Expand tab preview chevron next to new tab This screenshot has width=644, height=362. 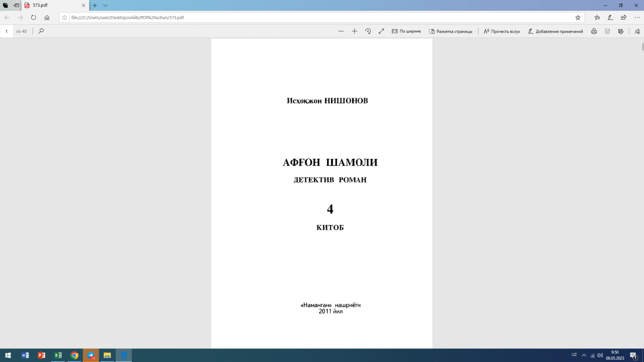pyautogui.click(x=106, y=6)
